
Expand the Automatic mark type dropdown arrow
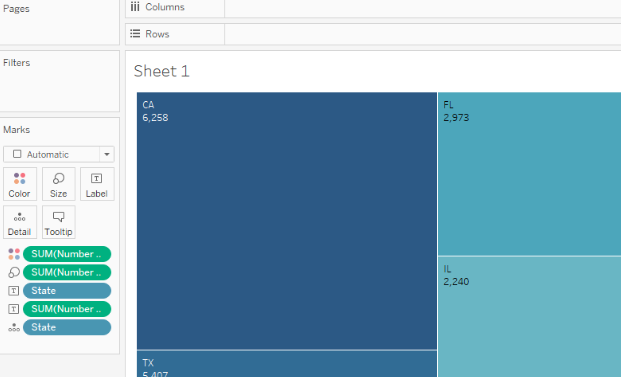pyautogui.click(x=107, y=154)
